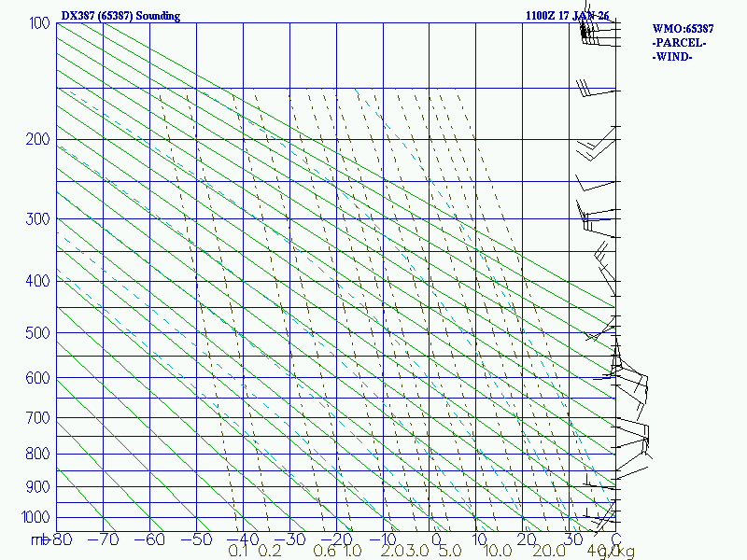This screenshot has width=747, height=560.
Task: Pick the -10 temperature axis label
Action: pyautogui.click(x=384, y=539)
